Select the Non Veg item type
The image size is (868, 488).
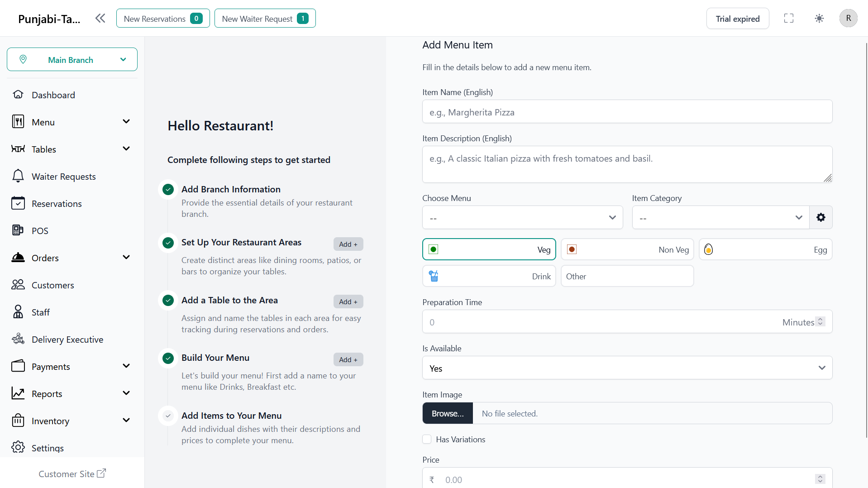627,249
